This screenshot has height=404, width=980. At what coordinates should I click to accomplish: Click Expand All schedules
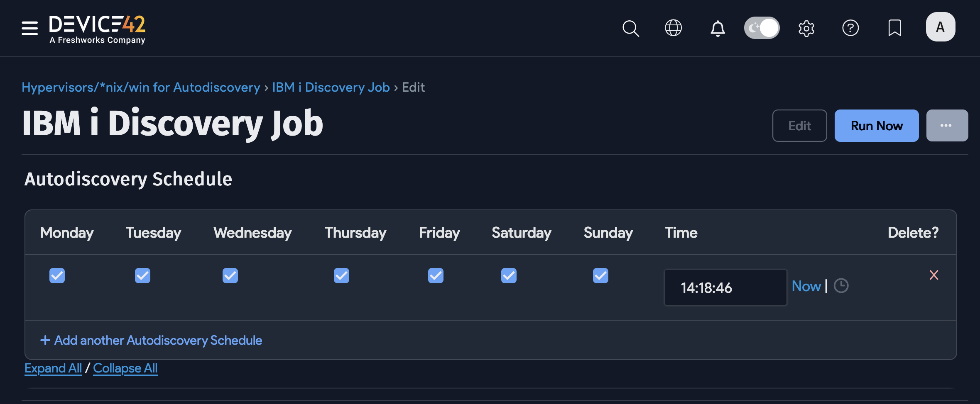tap(53, 368)
